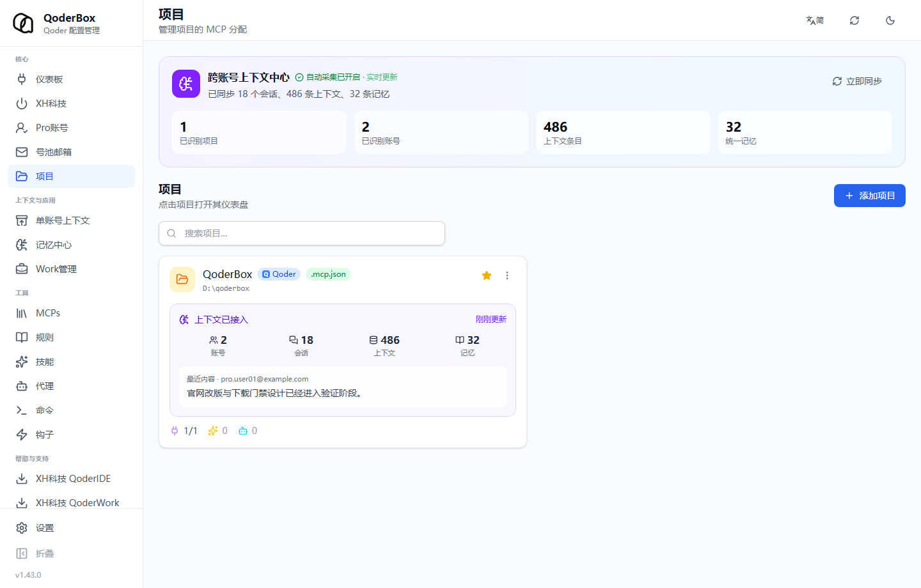This screenshot has height=588, width=921.
Task: Collapse sidebar with 折叠
Action: (x=71, y=553)
